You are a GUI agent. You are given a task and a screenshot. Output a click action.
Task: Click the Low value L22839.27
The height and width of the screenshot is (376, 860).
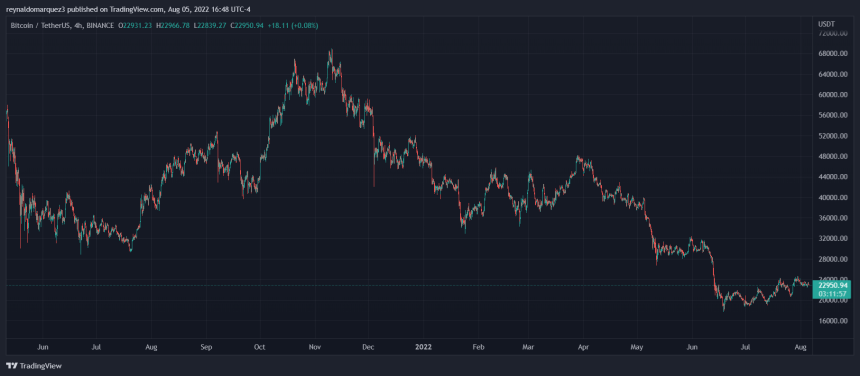pyautogui.click(x=209, y=25)
